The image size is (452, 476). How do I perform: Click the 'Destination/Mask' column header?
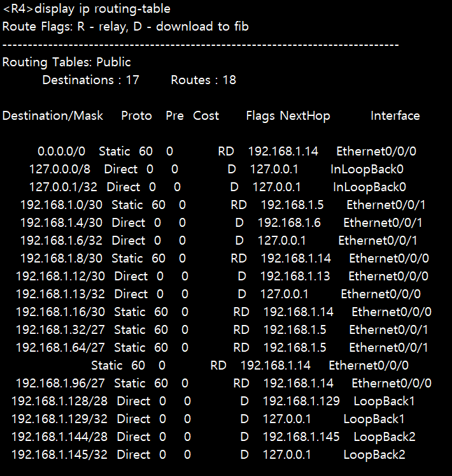(53, 116)
